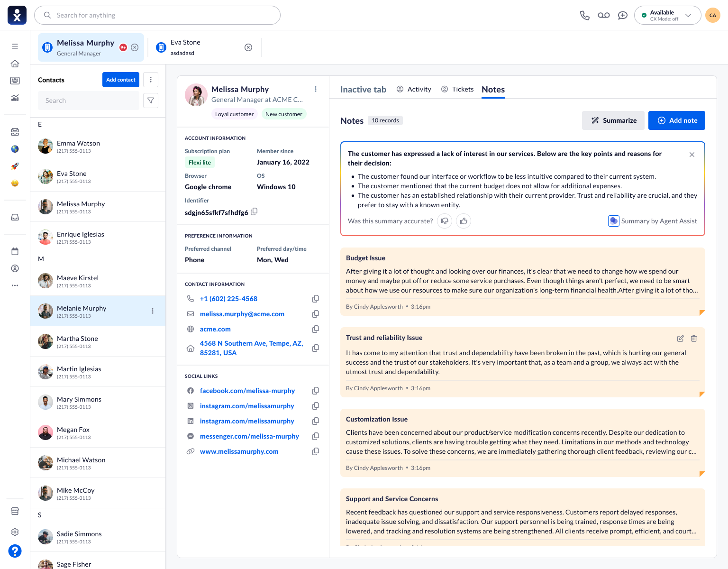Click the Add note button

677,120
